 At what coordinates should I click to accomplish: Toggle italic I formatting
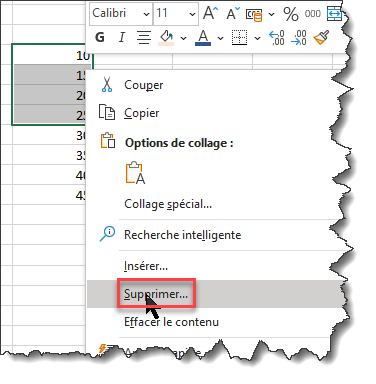click(x=122, y=37)
